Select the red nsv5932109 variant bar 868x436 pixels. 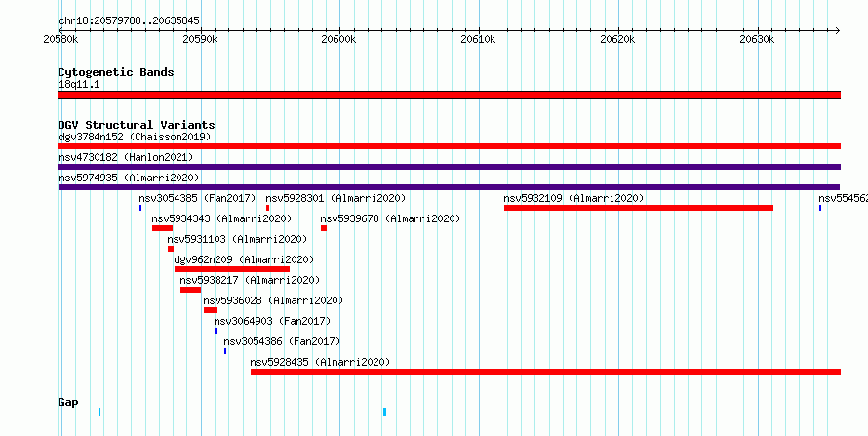tap(639, 208)
